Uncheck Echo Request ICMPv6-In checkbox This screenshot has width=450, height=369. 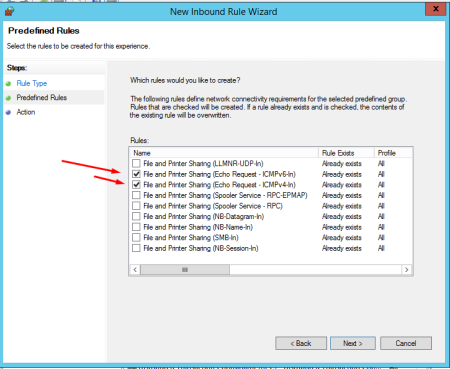coord(136,174)
